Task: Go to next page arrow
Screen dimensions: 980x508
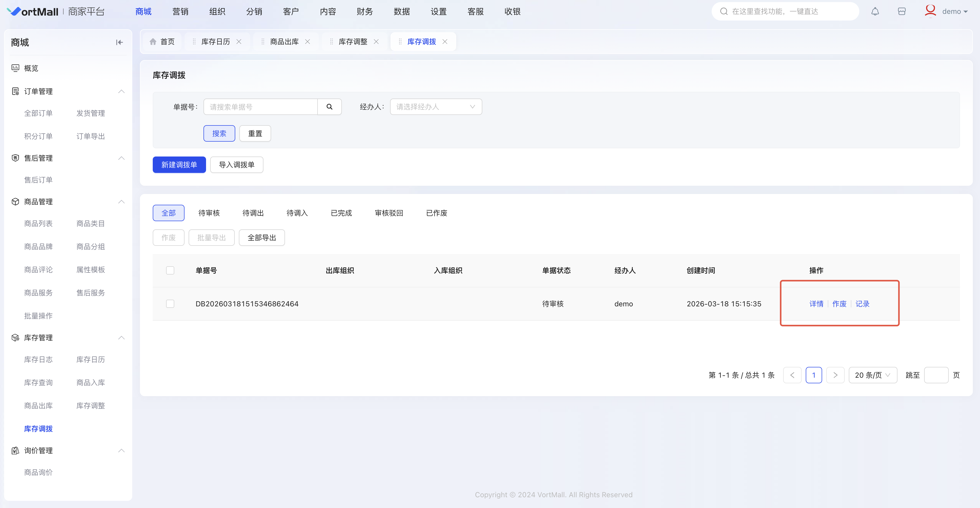Action: (x=835, y=375)
